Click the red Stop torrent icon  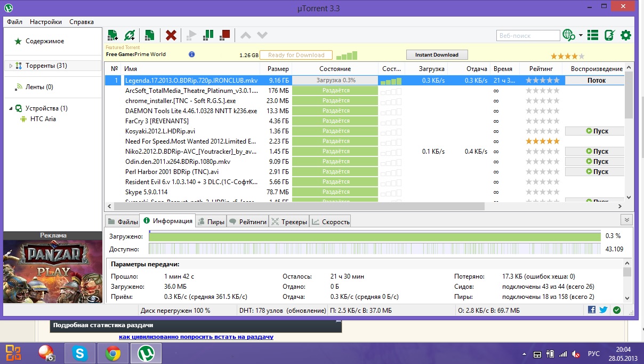(225, 35)
